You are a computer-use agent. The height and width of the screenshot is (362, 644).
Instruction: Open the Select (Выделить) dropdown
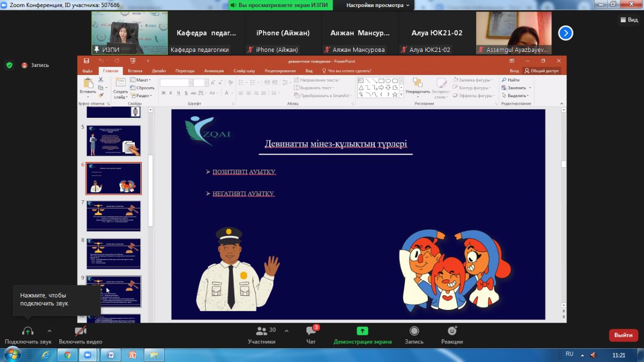pos(515,96)
